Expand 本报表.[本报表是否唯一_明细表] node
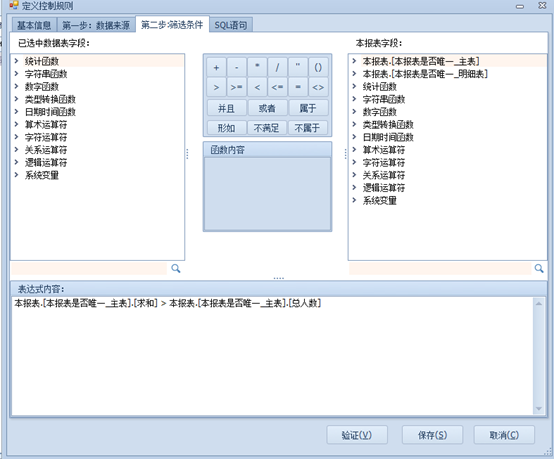Viewport: 554px width, 459px height. coord(354,74)
